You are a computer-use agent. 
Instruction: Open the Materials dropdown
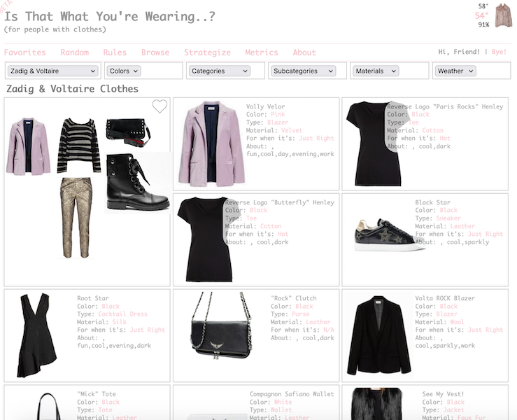376,71
